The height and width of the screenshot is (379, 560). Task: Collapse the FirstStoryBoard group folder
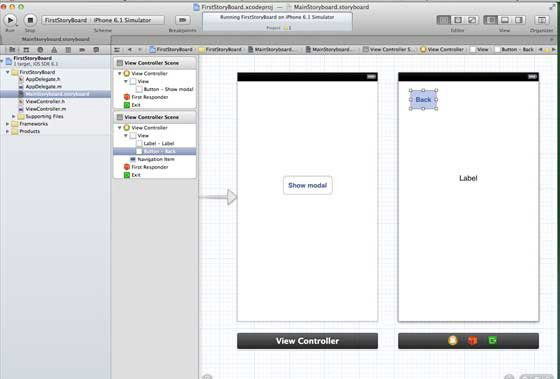coord(8,72)
